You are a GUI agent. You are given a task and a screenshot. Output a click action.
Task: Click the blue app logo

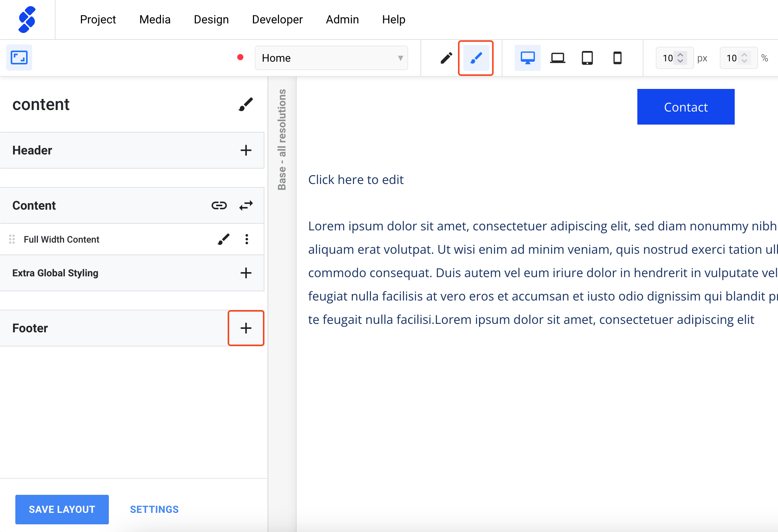pos(27,20)
